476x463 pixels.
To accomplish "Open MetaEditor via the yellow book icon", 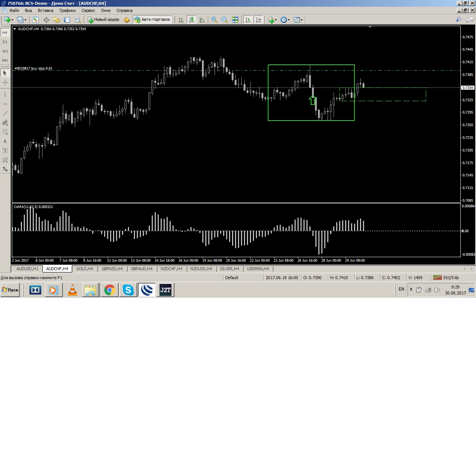I will pyautogui.click(x=127, y=20).
